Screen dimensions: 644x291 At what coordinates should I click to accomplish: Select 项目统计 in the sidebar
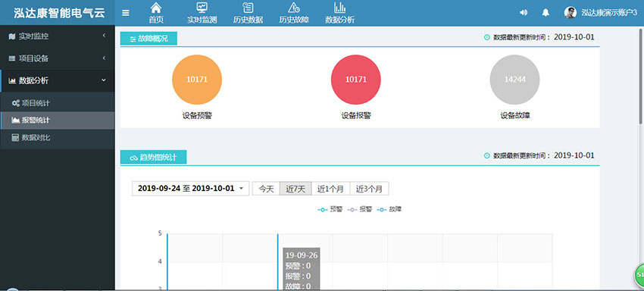pos(58,103)
